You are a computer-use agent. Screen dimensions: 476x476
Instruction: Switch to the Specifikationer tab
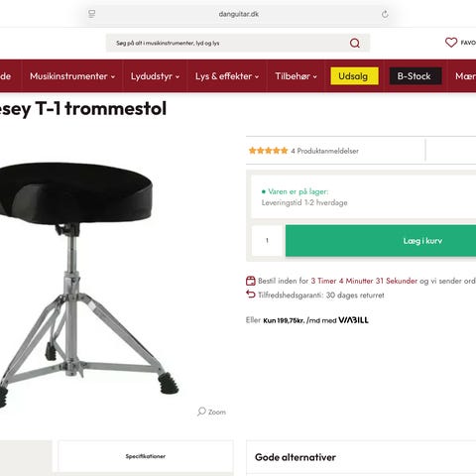pyautogui.click(x=146, y=456)
